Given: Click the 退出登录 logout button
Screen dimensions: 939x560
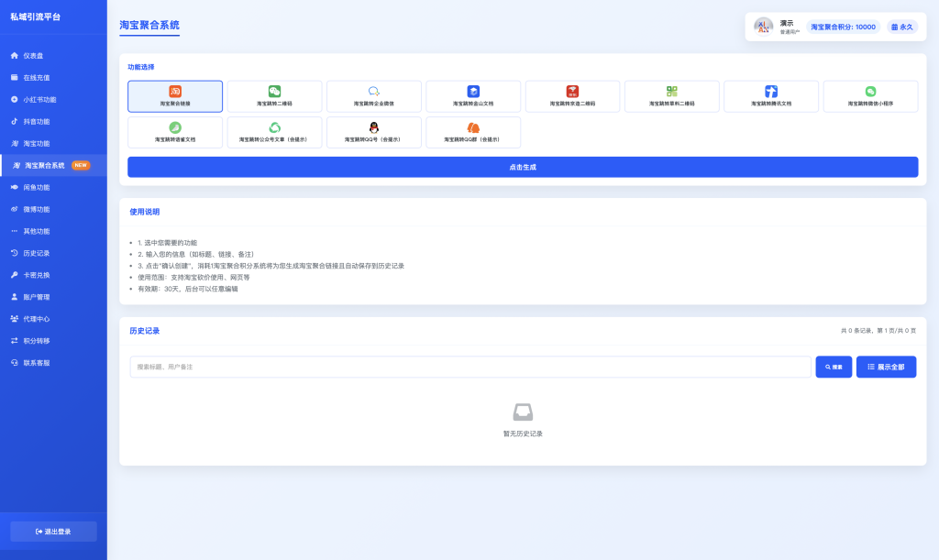Looking at the screenshot, I should coord(53,532).
